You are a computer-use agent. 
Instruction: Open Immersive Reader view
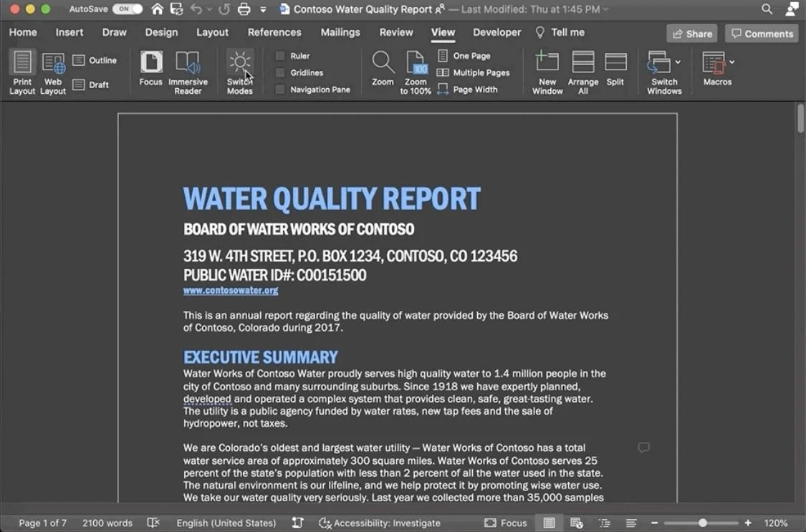click(188, 72)
